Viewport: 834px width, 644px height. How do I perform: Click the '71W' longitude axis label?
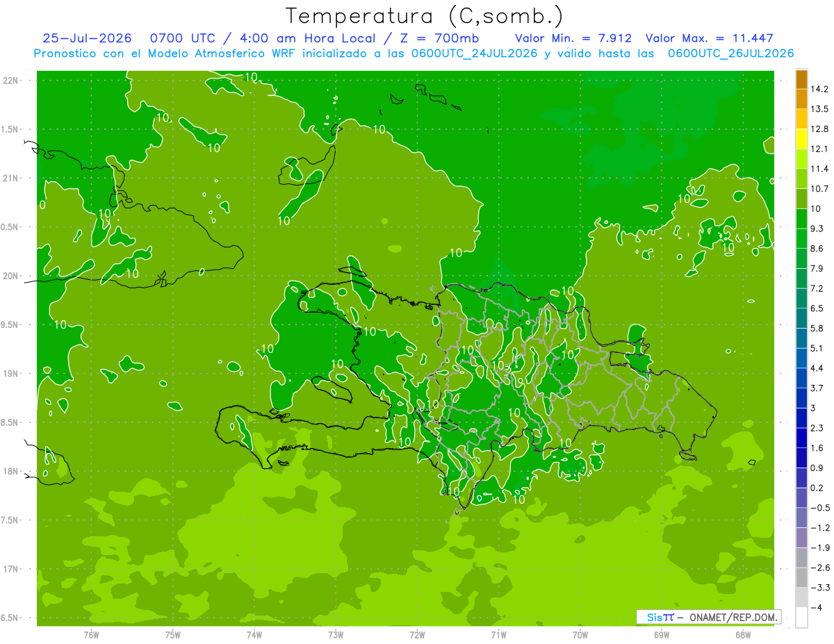coord(498,634)
